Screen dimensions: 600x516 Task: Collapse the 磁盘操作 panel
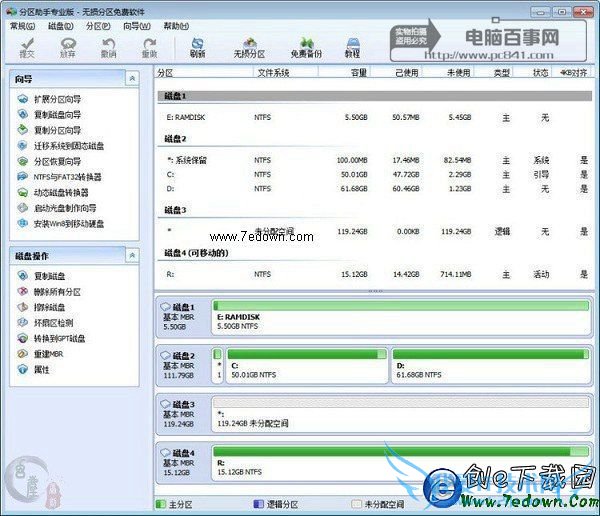coord(132,255)
